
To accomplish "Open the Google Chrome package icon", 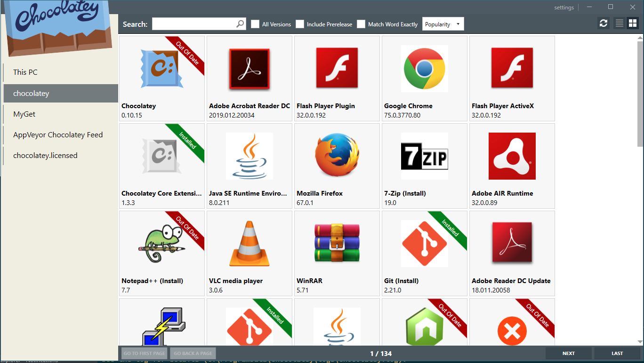I will [425, 69].
